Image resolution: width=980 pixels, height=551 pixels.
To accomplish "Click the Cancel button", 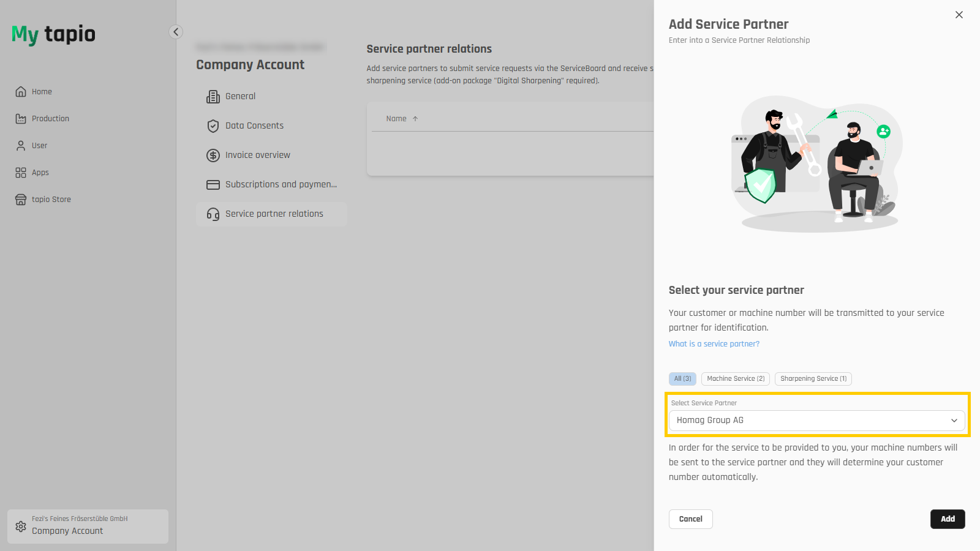I will 691,519.
